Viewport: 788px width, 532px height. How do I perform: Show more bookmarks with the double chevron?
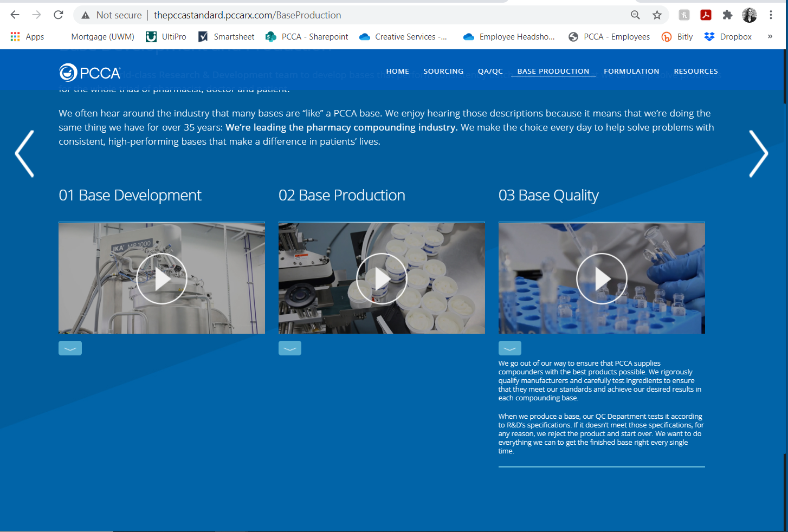pos(770,37)
